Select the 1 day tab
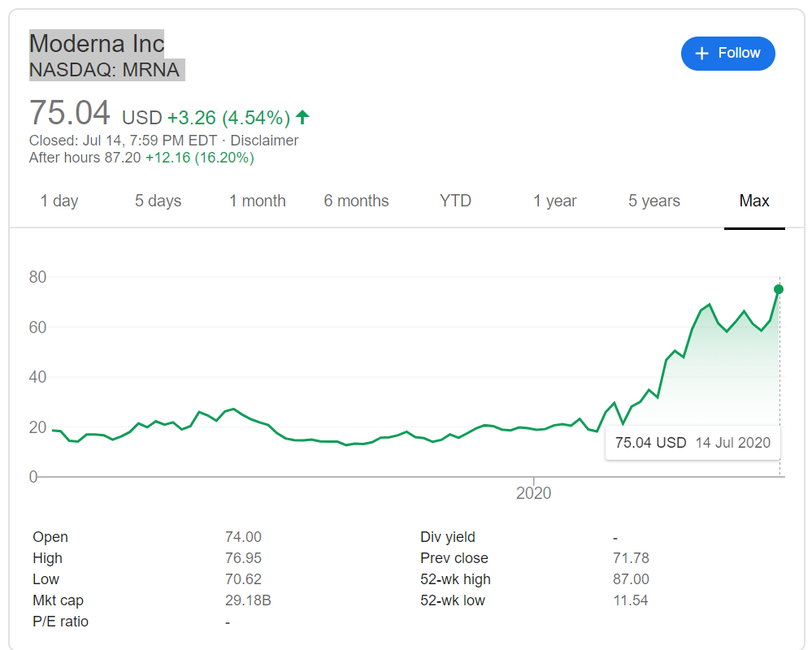Screen dimensions: 812x650 pos(59,201)
